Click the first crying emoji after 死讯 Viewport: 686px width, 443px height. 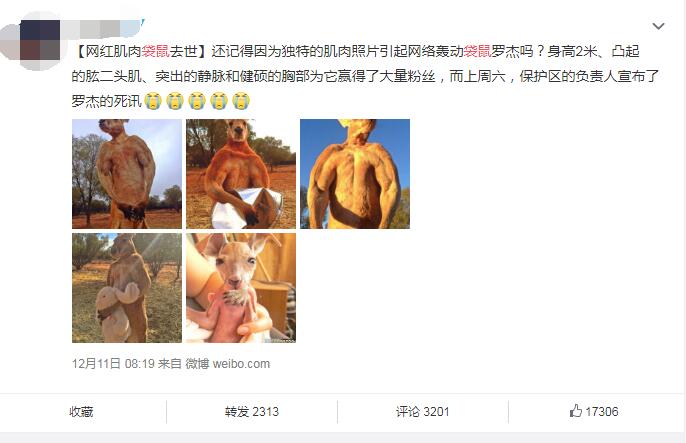(153, 101)
